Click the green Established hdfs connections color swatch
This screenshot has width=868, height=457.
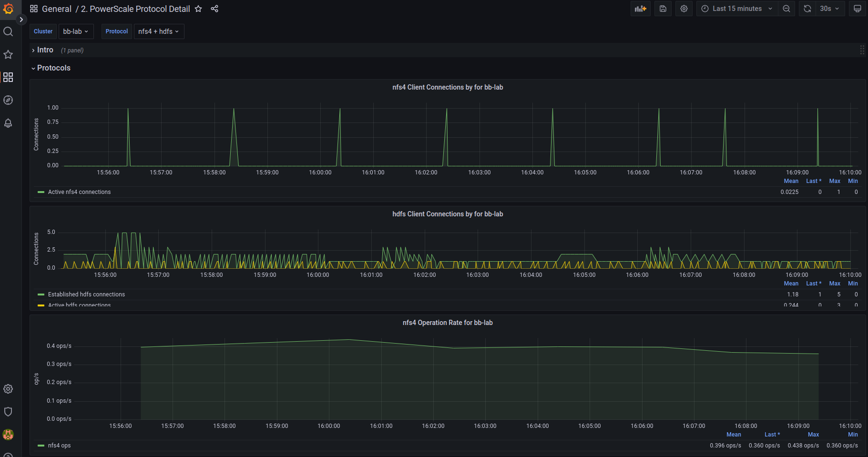41,295
